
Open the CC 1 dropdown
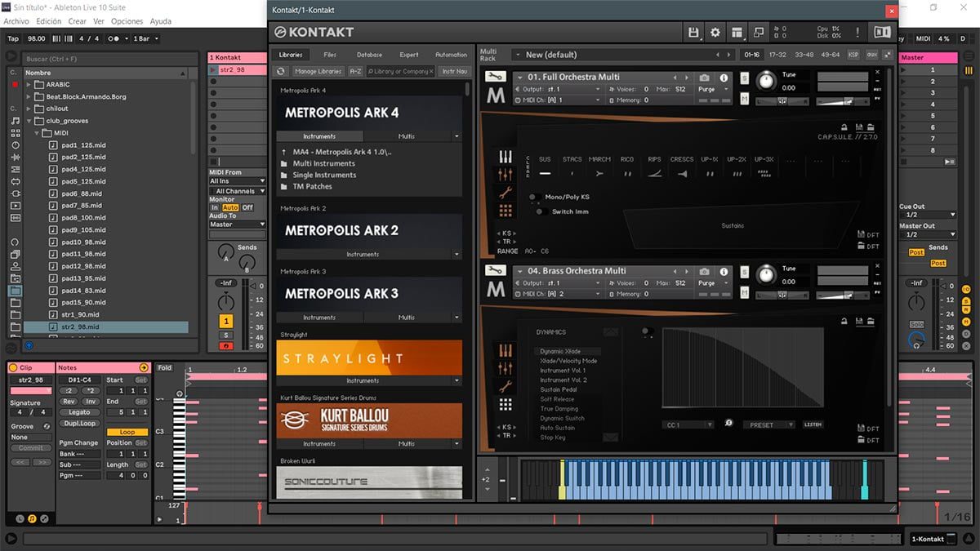[x=687, y=424]
